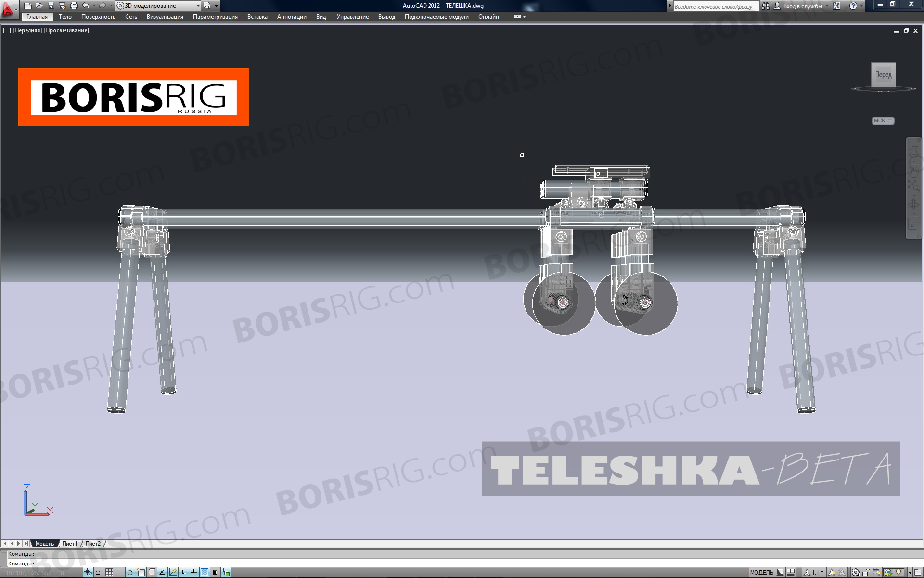Click the Save As icon
Viewport: 924px width, 578px height.
click(63, 6)
